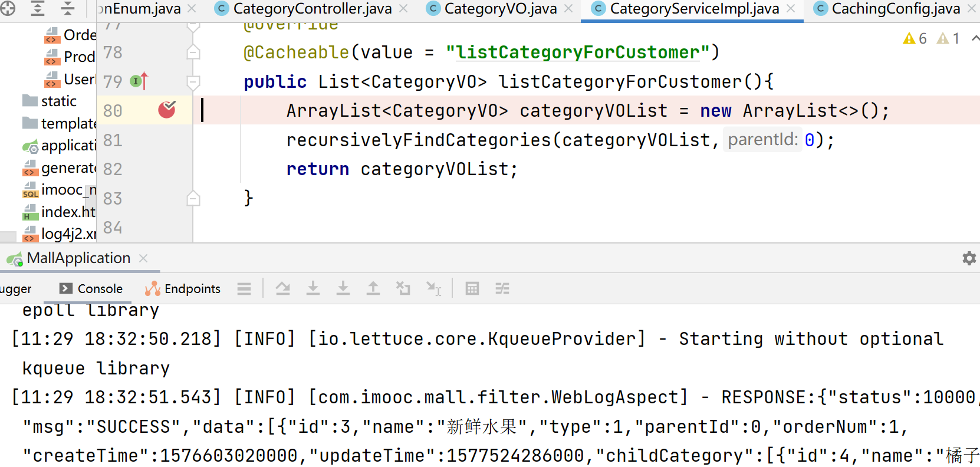Click the Trace Current Stream Chain icon
Screen dimensions: 980x467
pos(502,288)
